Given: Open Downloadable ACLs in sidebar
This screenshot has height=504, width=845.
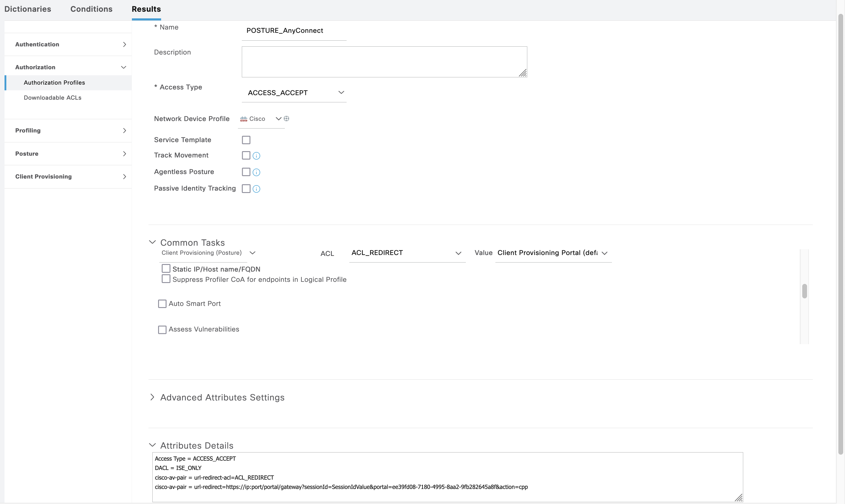Looking at the screenshot, I should coord(53,98).
